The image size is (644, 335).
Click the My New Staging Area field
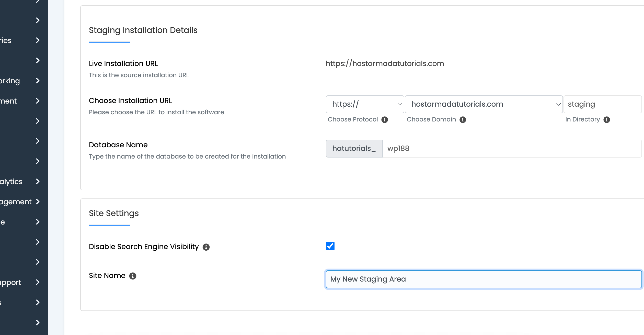click(x=484, y=279)
